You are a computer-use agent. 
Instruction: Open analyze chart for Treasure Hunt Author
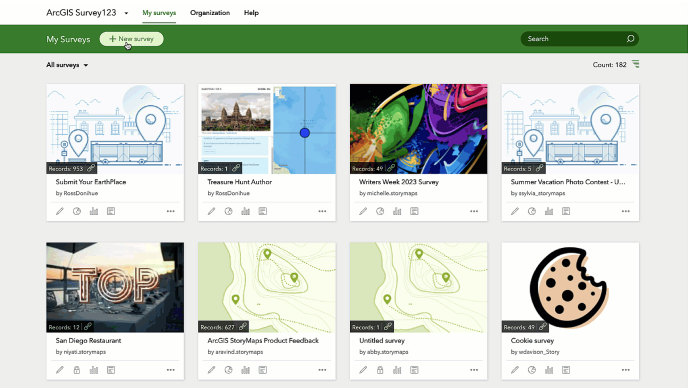(246, 211)
